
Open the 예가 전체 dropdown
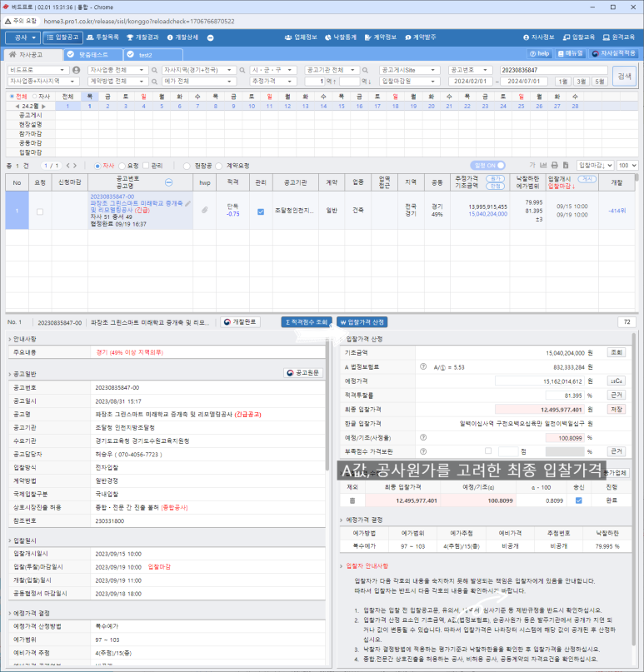(x=199, y=81)
